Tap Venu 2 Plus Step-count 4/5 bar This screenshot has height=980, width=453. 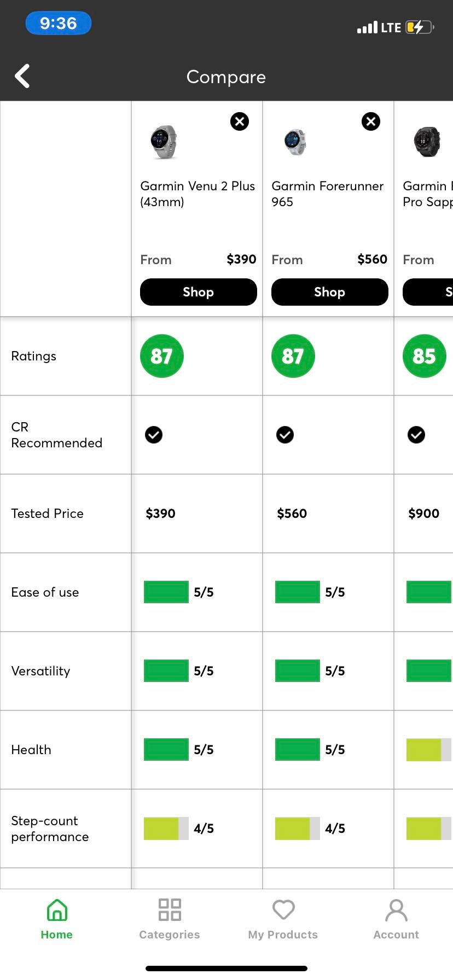[166, 829]
